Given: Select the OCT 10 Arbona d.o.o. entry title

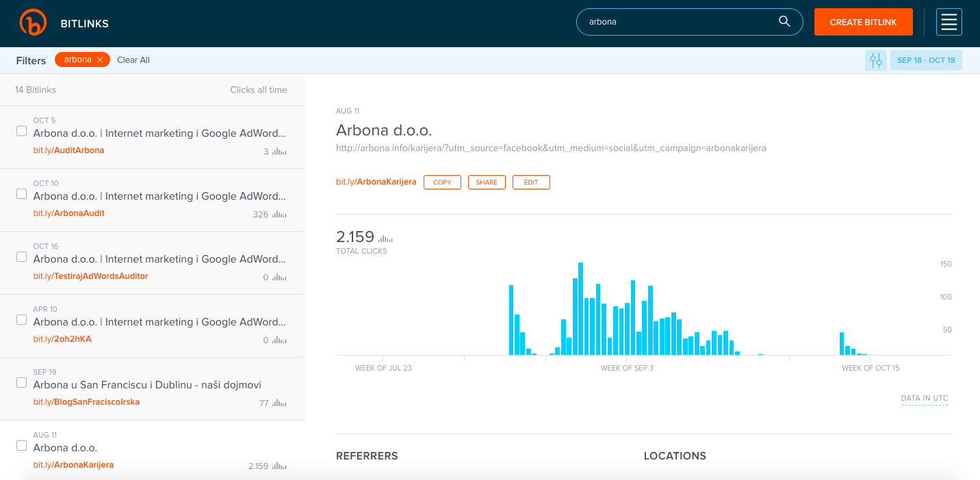Looking at the screenshot, I should 159,196.
